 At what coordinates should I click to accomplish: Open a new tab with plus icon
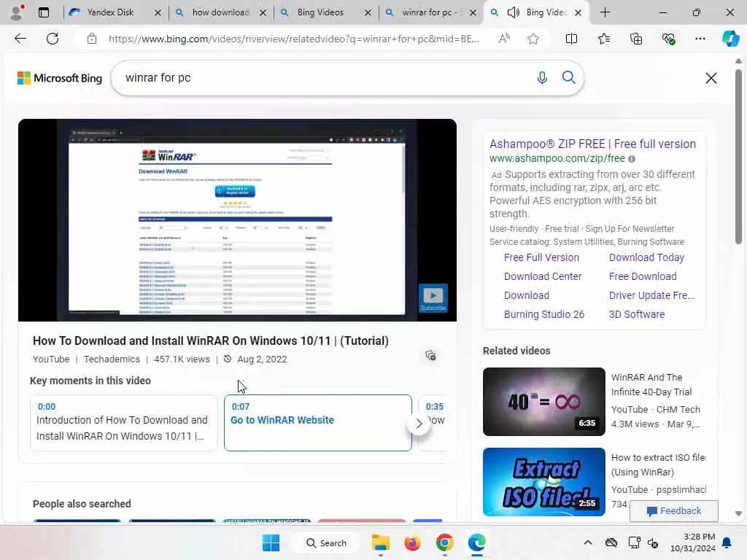[x=605, y=12]
